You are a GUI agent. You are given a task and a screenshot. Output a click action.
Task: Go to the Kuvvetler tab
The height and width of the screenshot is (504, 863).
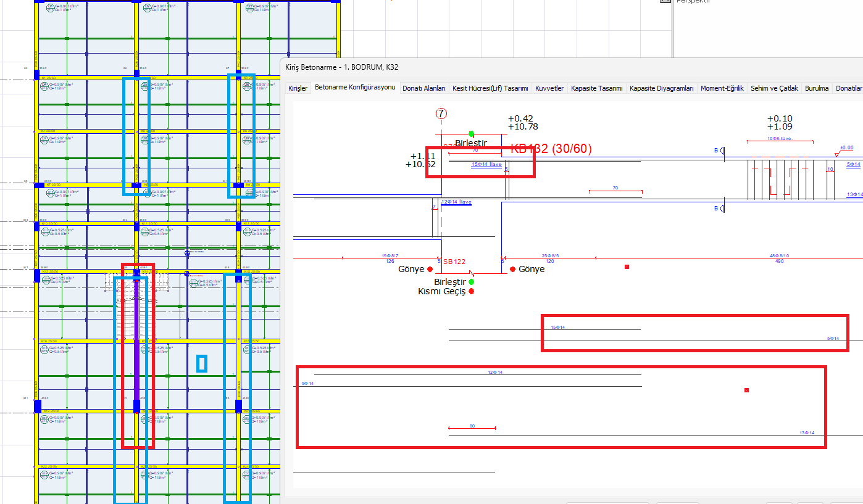[x=549, y=88]
